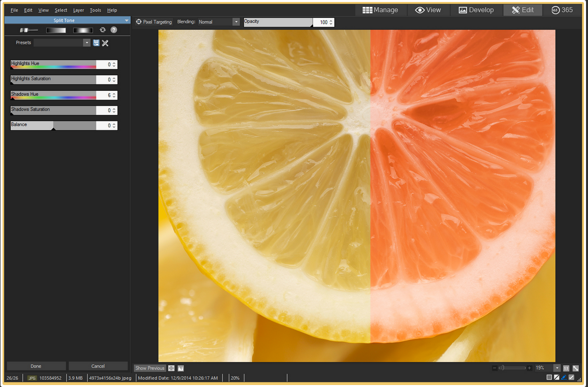
Task: Adjust the zoom slider
Action: tap(512, 368)
